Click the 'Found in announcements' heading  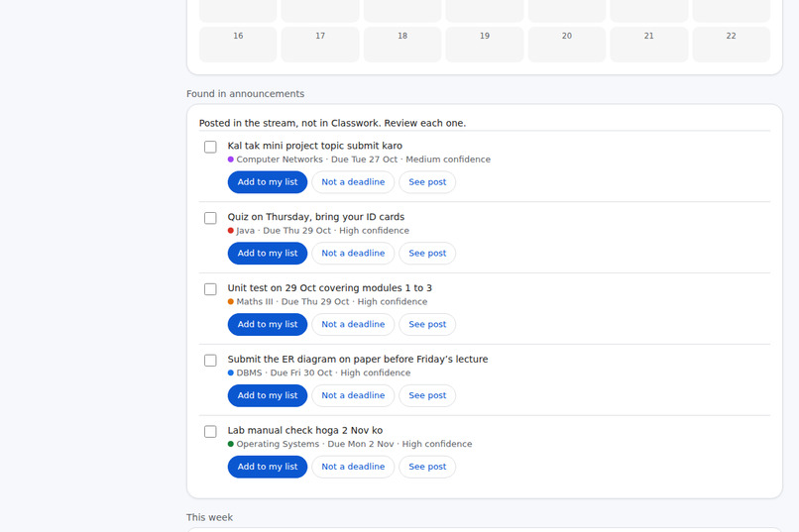tap(245, 94)
